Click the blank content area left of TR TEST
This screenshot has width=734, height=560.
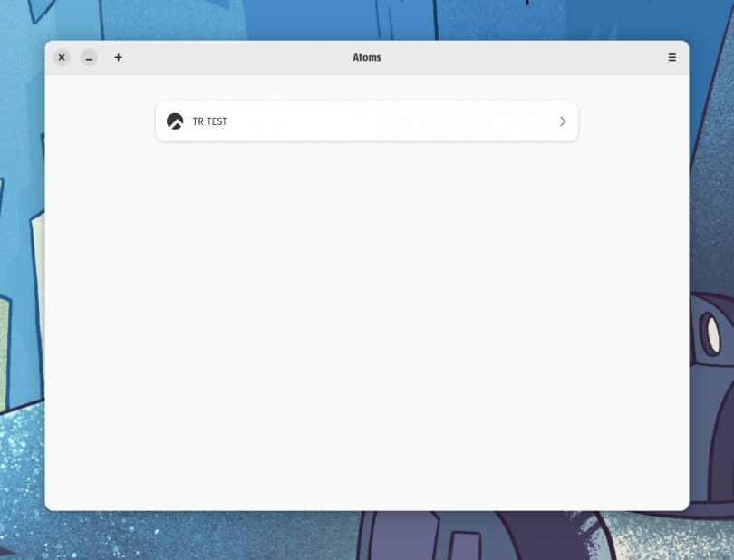tap(100, 121)
